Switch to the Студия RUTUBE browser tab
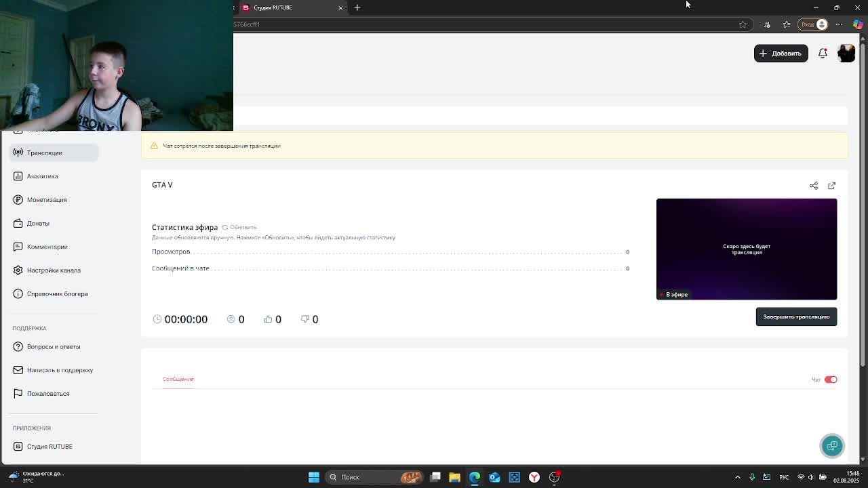This screenshot has height=488, width=868. (x=290, y=7)
